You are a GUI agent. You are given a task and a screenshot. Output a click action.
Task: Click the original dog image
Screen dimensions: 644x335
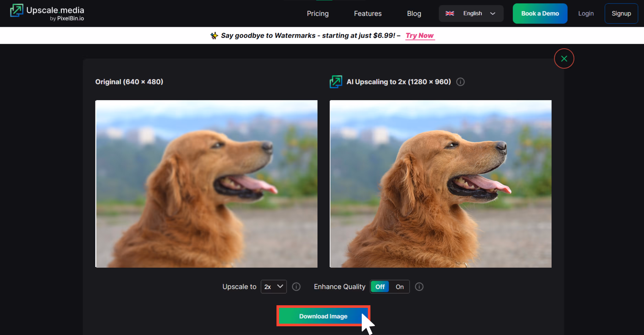click(206, 184)
